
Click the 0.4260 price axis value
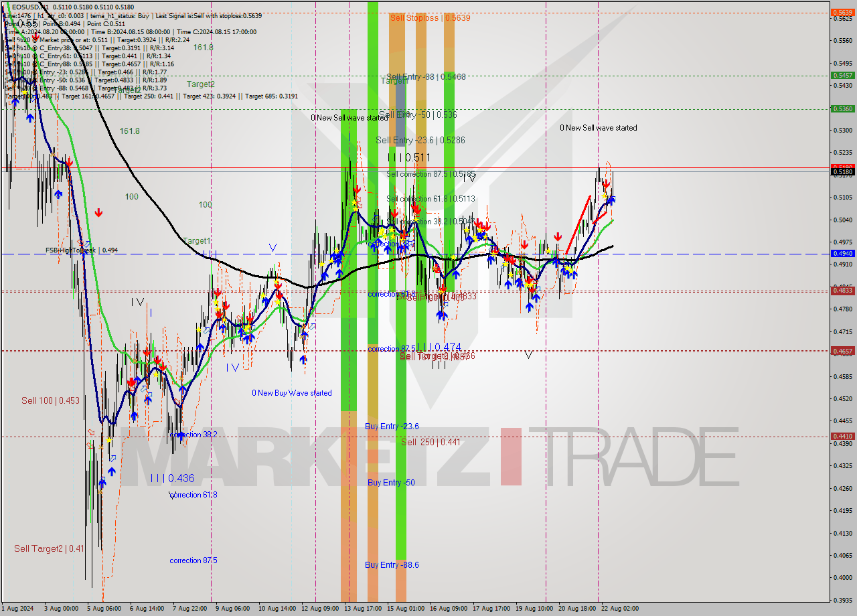pos(842,488)
